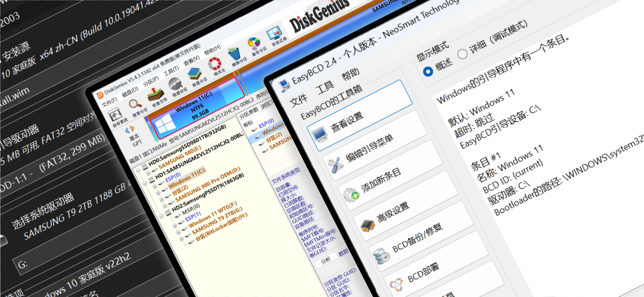Launch the 系统迁移 tool in DiskGenius
Viewport: 644px width, 297px height.
pyautogui.click(x=274, y=33)
